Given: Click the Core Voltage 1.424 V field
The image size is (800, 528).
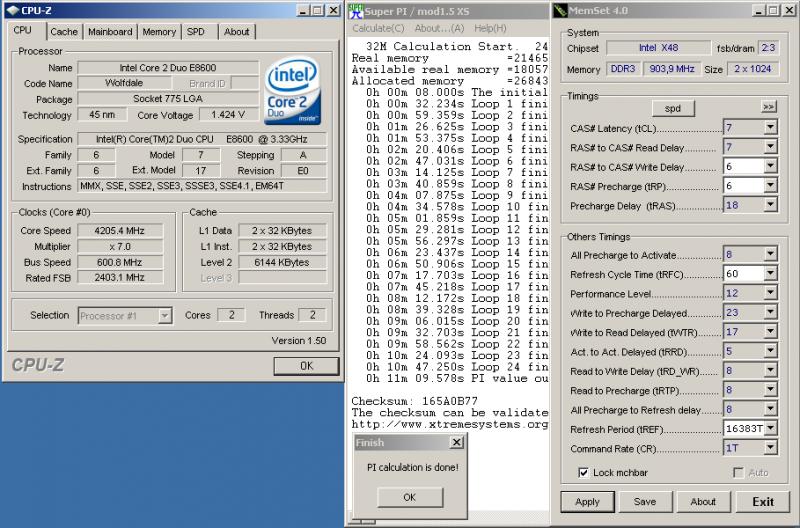Looking at the screenshot, I should (228, 115).
